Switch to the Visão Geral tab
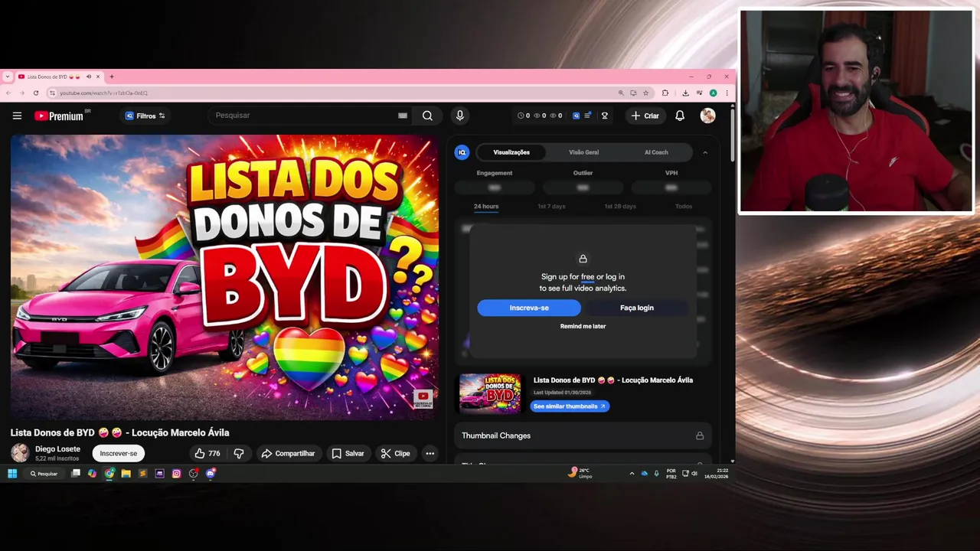980x551 pixels. tap(583, 152)
